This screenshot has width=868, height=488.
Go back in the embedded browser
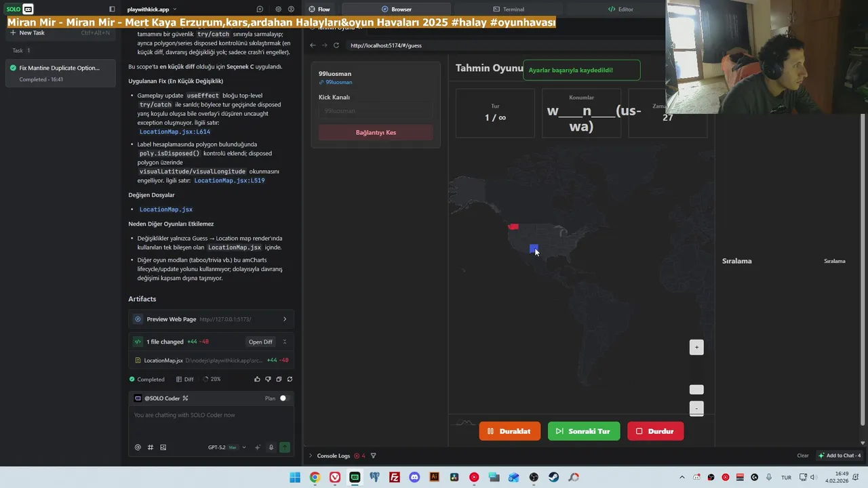coord(313,45)
